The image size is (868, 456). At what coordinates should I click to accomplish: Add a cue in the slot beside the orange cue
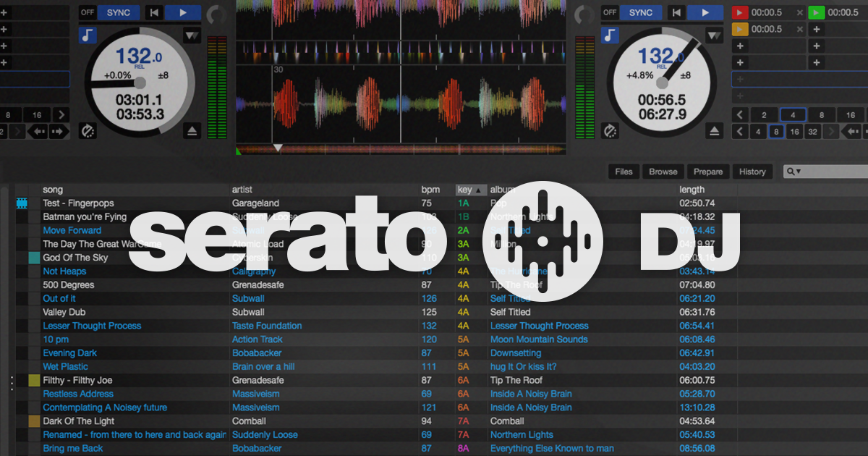tap(817, 29)
